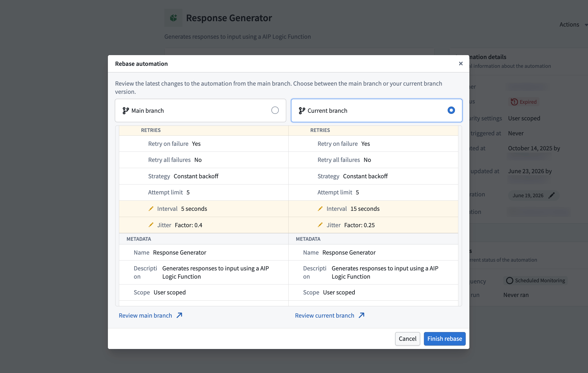This screenshot has height=373, width=588.
Task: Cancel the rebase dialog
Action: (x=408, y=339)
